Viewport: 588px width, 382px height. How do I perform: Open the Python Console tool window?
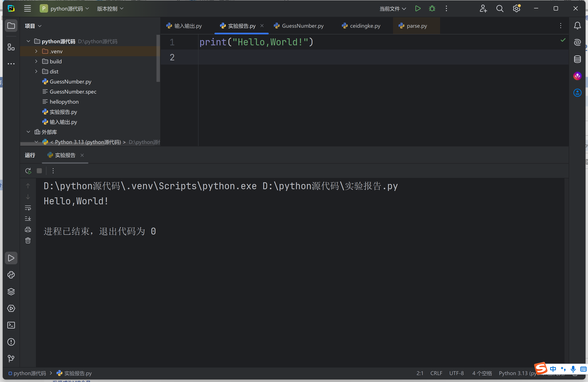click(11, 275)
